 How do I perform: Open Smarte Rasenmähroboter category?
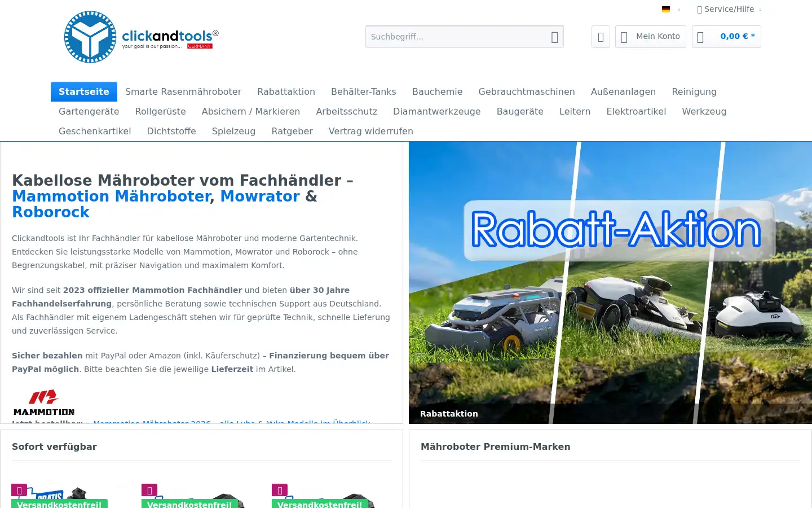click(183, 91)
